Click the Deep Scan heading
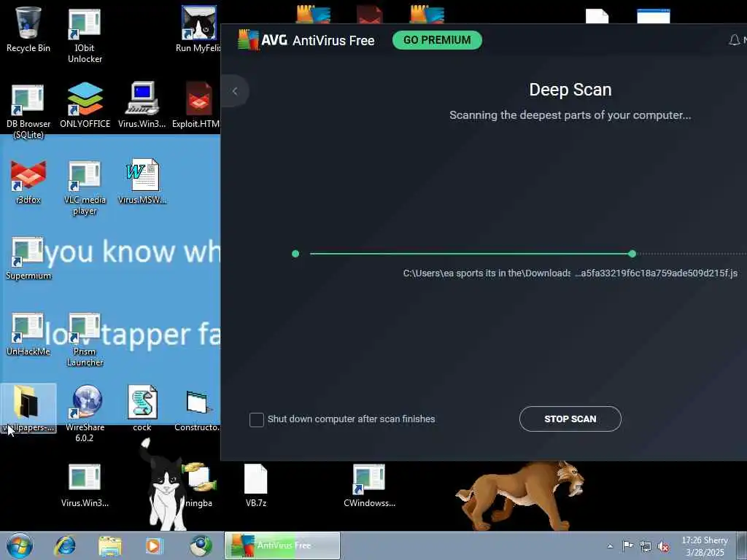 pos(570,90)
